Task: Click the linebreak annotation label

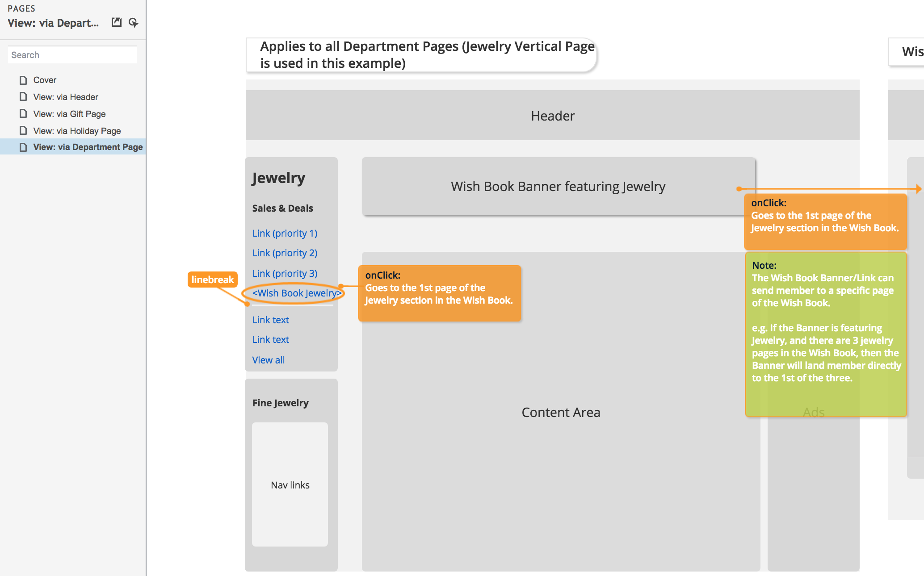Action: click(213, 280)
